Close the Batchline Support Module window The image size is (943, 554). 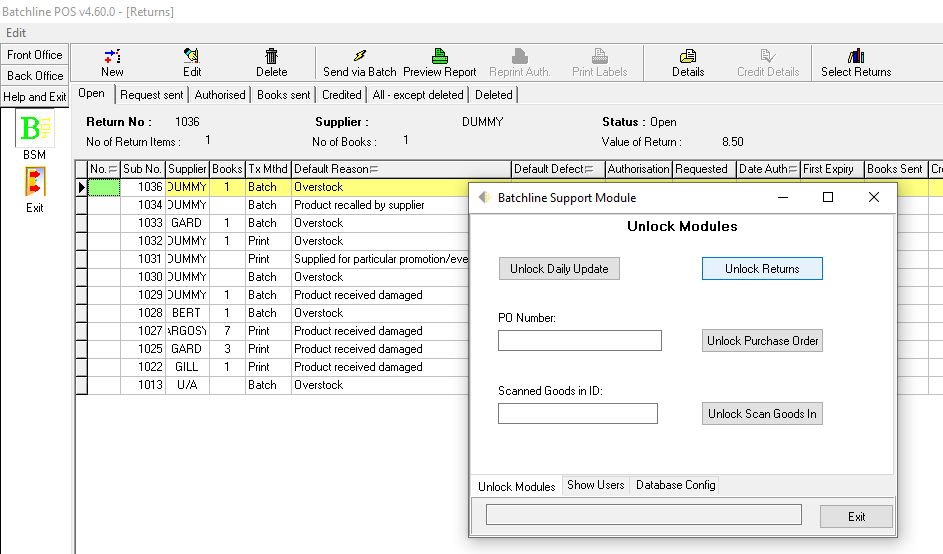874,197
